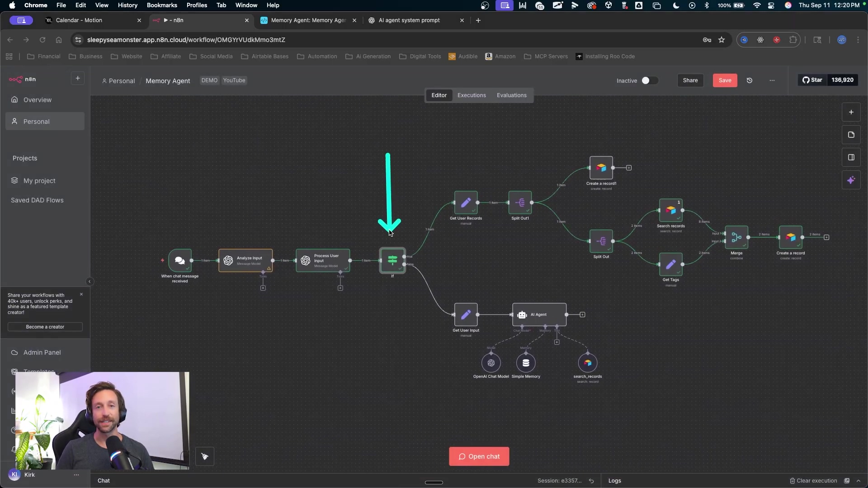
Task: Click the Open chat button
Action: 479,456
